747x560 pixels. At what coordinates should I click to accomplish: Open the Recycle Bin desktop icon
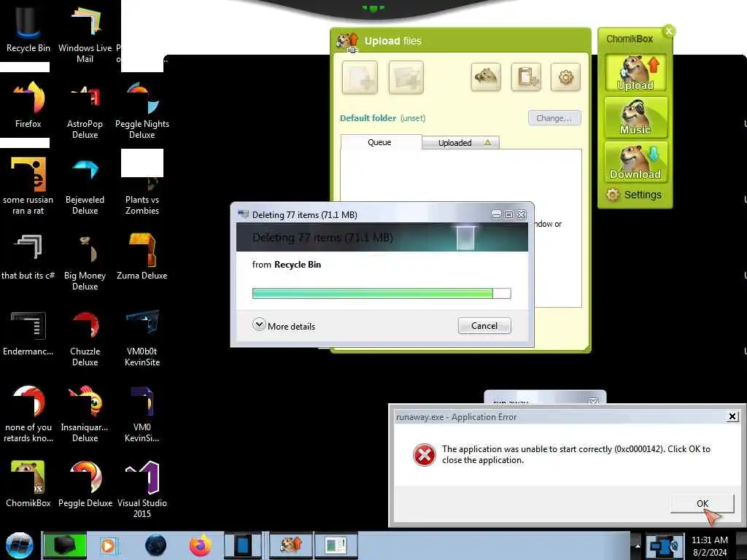pyautogui.click(x=28, y=28)
